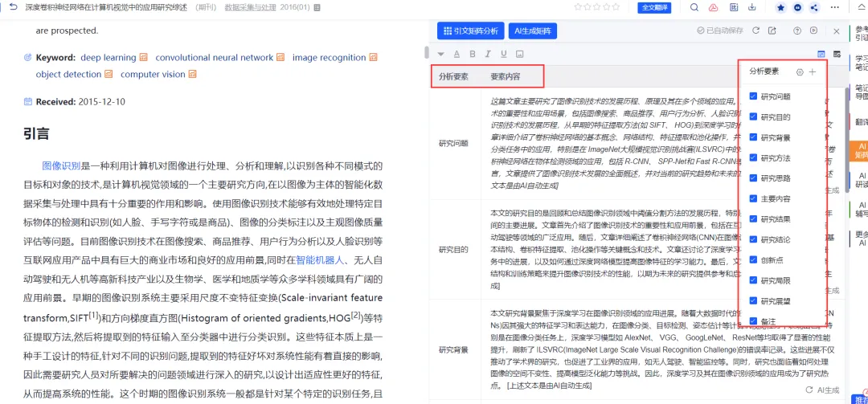Screen dimensions: 868x404
Task: Click the play tutorial video icon
Action: coord(813,31)
